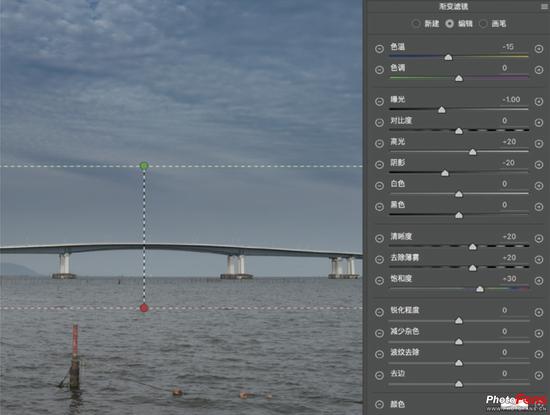Increase 饱和度 with the plus icon
The image size is (550, 415).
(x=539, y=281)
